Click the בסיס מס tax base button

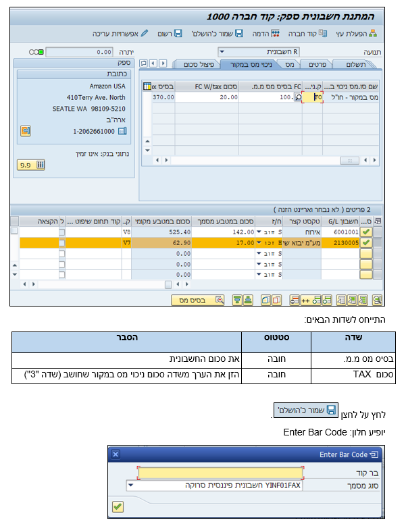(x=198, y=300)
